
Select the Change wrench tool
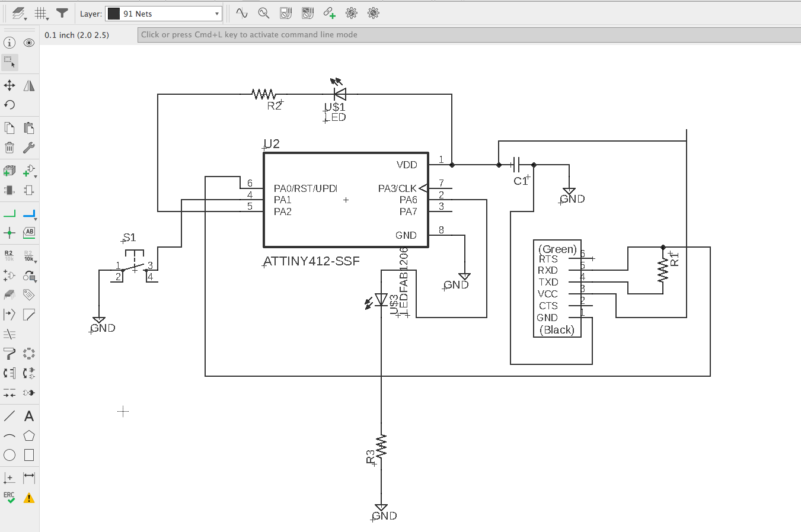(29, 148)
